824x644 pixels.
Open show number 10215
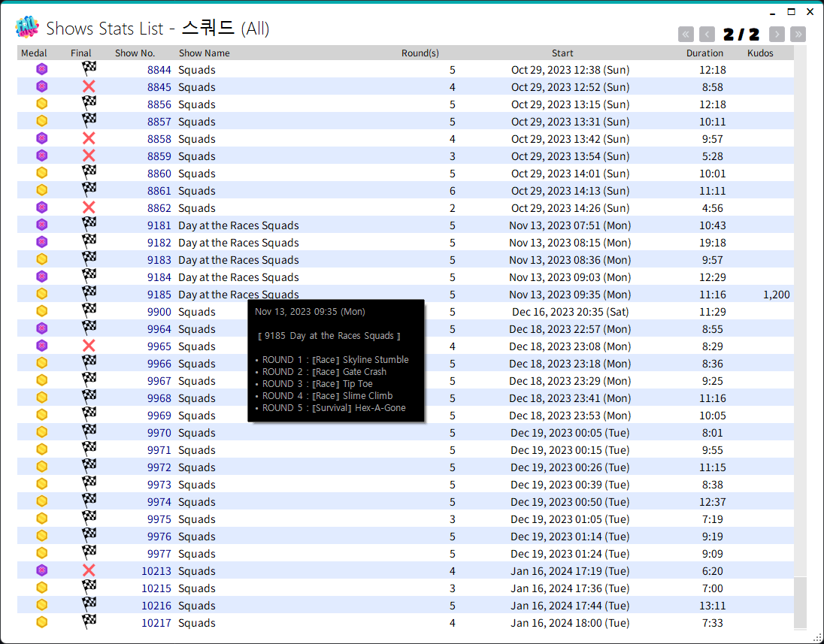[x=156, y=588]
